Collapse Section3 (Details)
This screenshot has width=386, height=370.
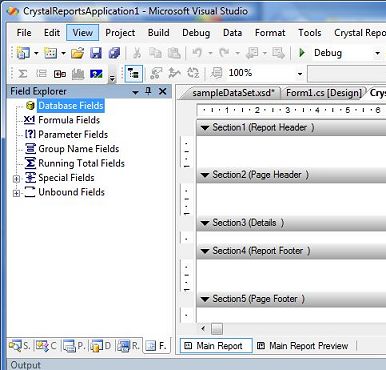click(x=205, y=223)
